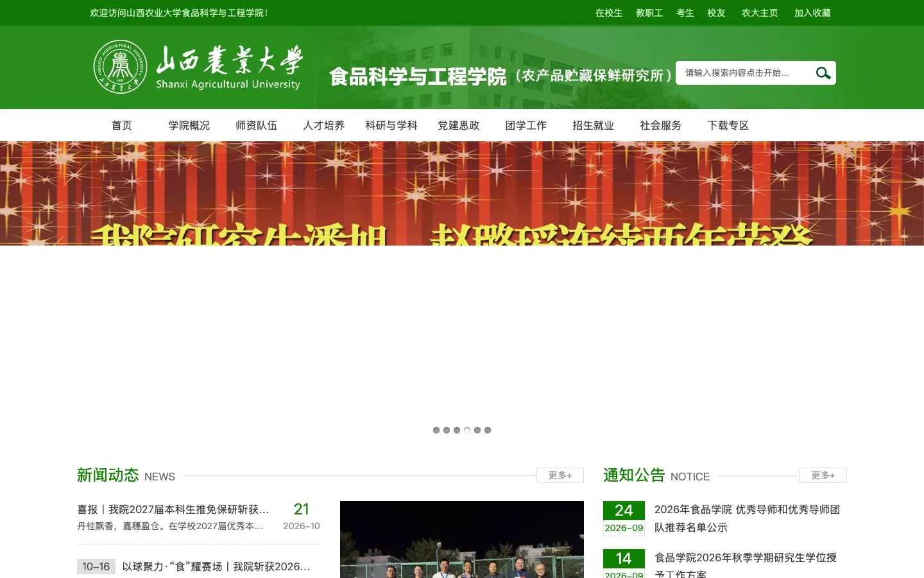Open notice 2026年食品学院 优秀导师和优秀导师团队推荐名单公示
The height and width of the screenshot is (578, 924).
(747, 518)
